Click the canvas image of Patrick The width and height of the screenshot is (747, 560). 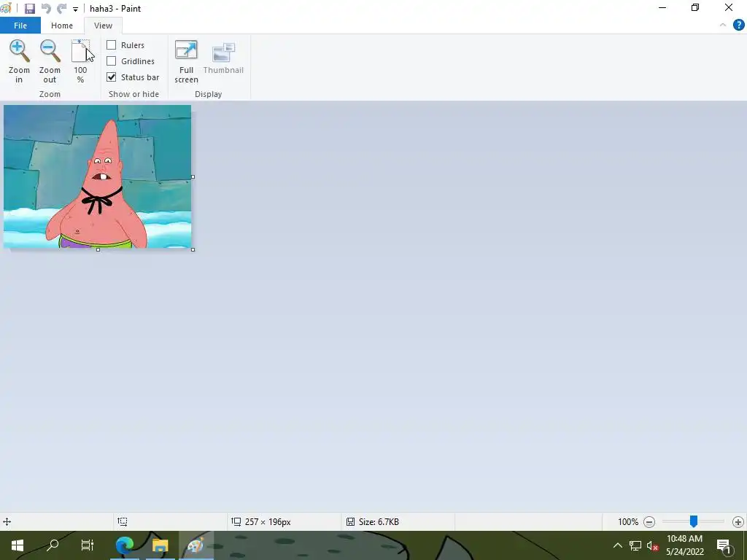tap(97, 176)
